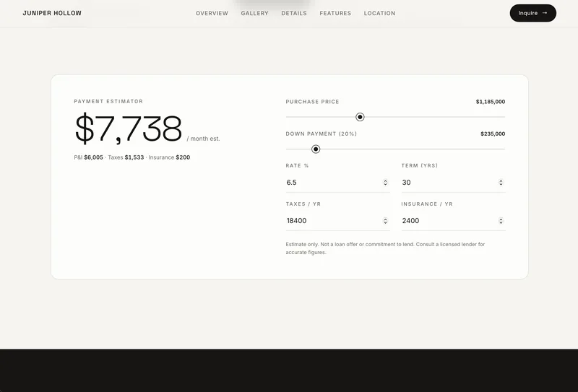Click the '/ month est.' label
The image size is (578, 392).
(203, 139)
